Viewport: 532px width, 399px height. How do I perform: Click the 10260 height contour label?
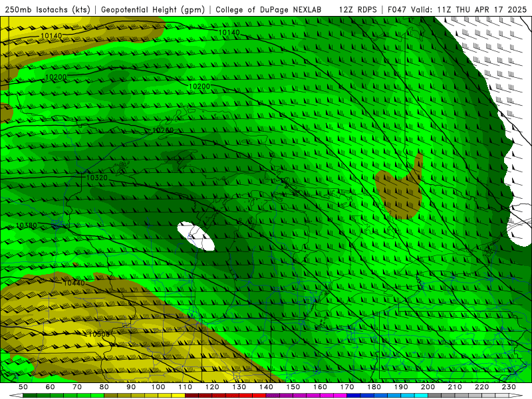[x=163, y=130]
